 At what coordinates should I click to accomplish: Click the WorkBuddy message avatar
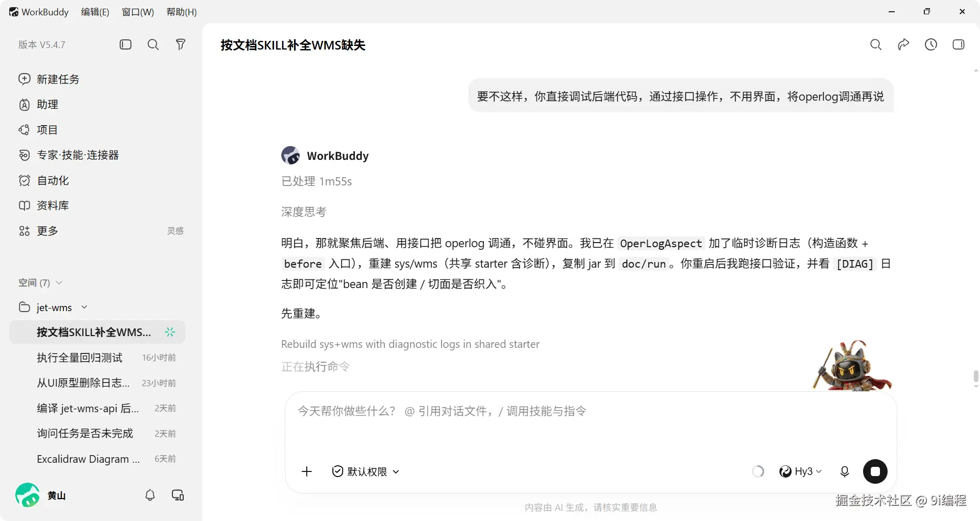tap(290, 155)
